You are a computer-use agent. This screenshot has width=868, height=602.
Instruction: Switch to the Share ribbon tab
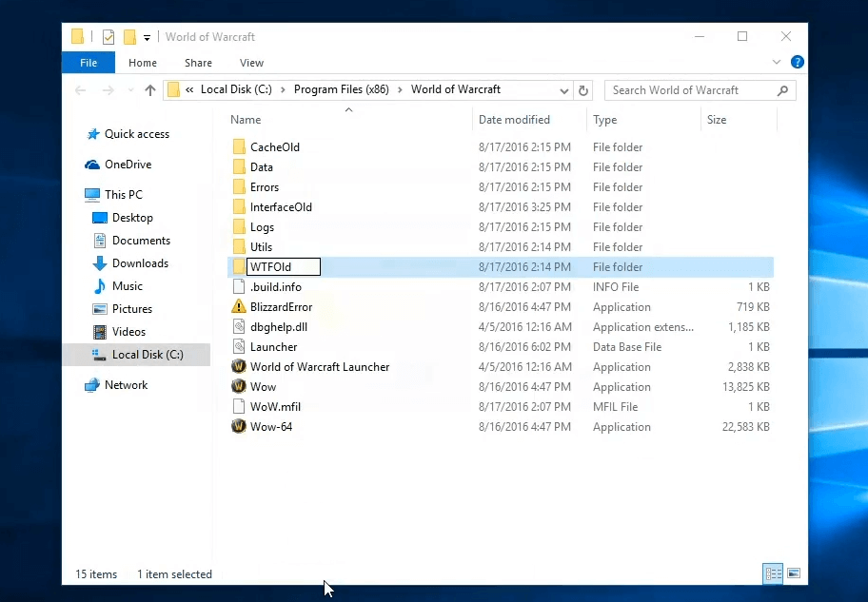(x=198, y=63)
